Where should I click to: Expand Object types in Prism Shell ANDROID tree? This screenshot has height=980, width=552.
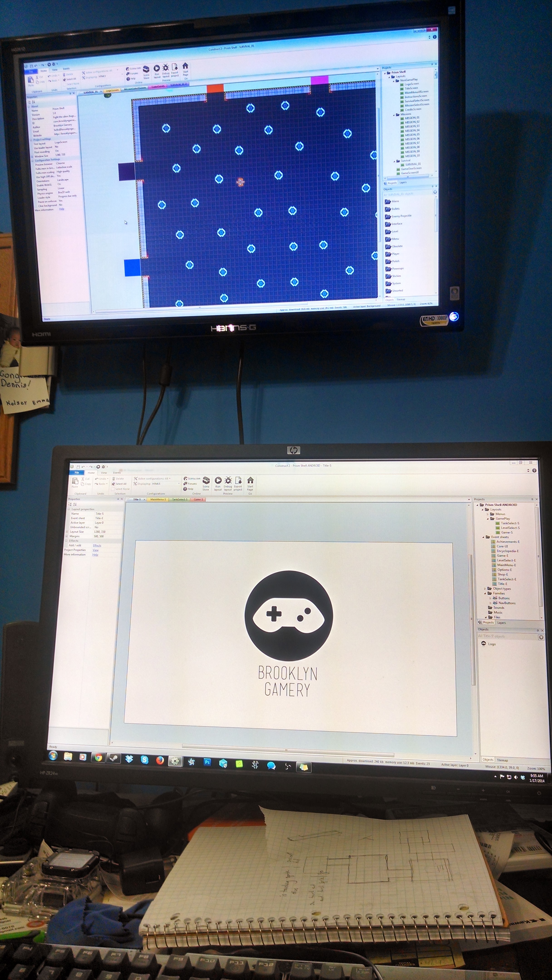click(x=485, y=588)
